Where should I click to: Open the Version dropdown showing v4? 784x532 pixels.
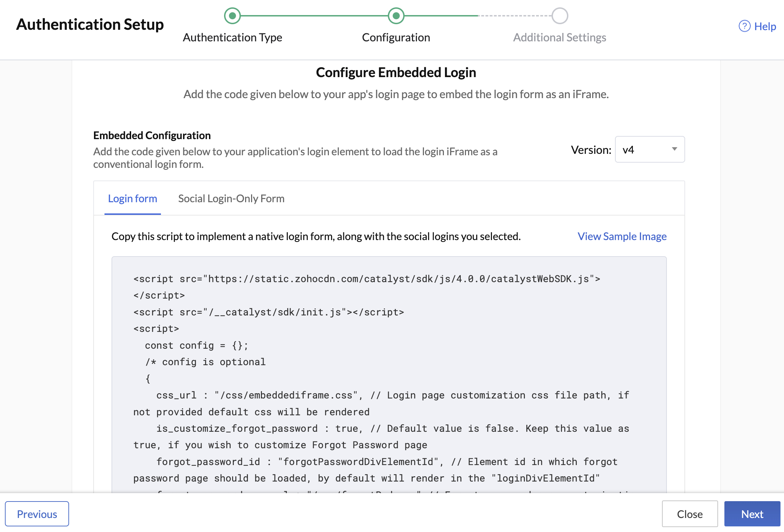click(x=649, y=149)
